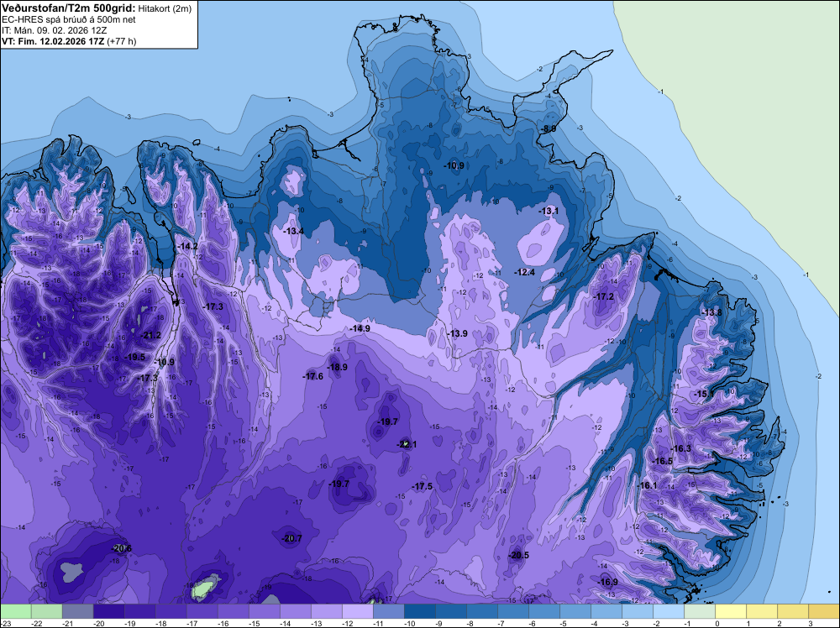Click the yellow legend swatch labeled 0

pos(731,611)
